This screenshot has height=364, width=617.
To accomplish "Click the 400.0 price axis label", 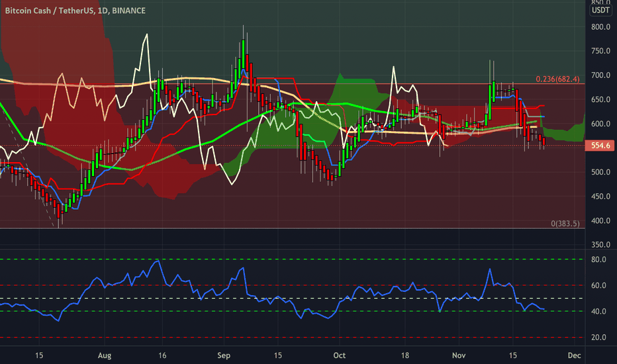I will (600, 221).
